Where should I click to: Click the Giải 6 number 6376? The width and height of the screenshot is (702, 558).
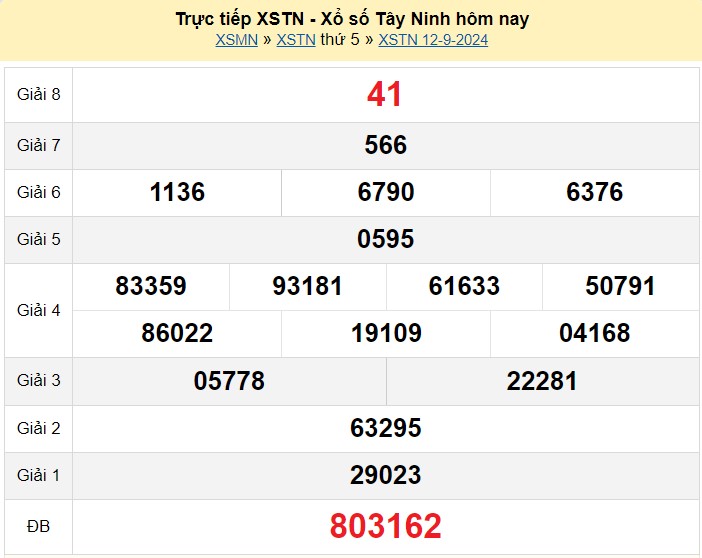(x=595, y=192)
